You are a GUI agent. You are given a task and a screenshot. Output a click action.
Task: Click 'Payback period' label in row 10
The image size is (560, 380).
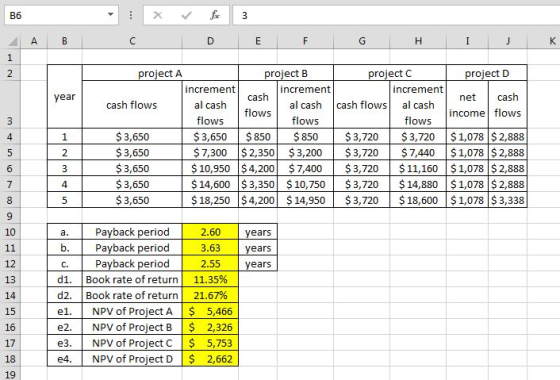(x=132, y=232)
